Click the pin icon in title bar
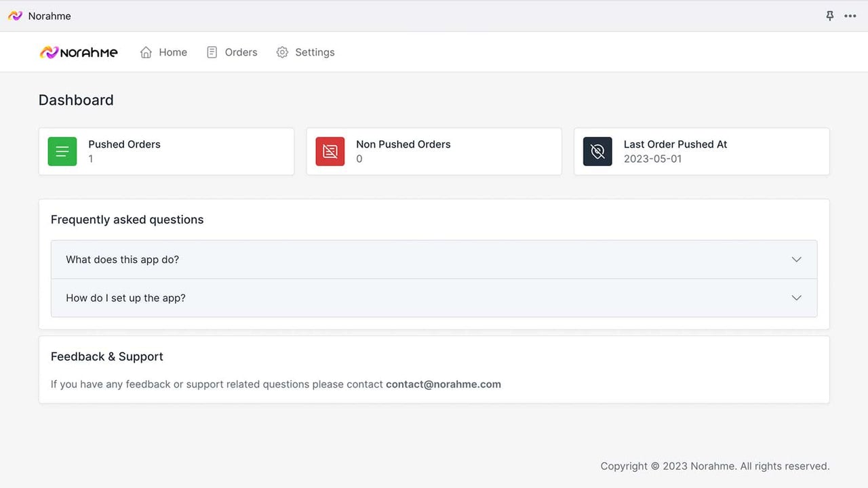Image resolution: width=868 pixels, height=488 pixels. (x=829, y=16)
